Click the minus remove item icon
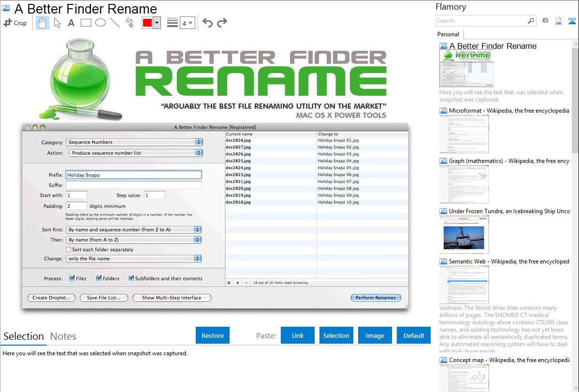This screenshot has height=392, width=579. pos(246,283)
